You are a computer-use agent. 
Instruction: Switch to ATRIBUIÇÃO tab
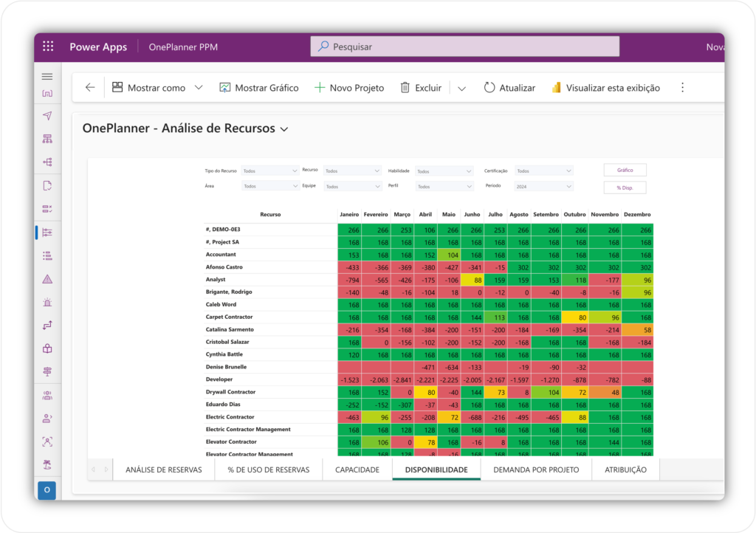[625, 470]
